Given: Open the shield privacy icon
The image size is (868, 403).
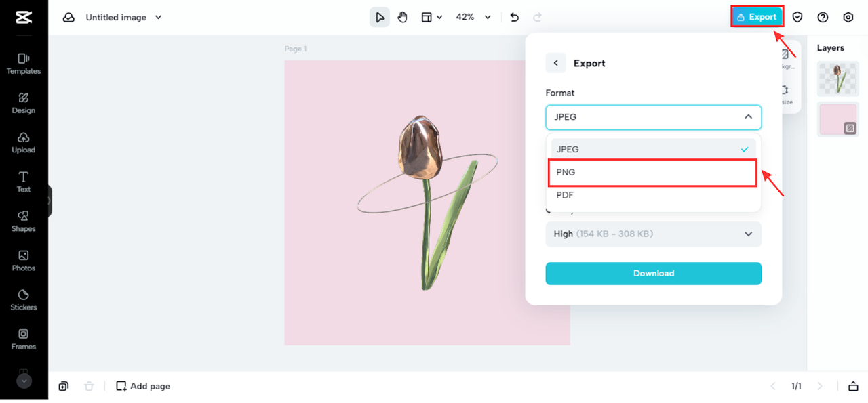Looking at the screenshot, I should pyautogui.click(x=797, y=18).
